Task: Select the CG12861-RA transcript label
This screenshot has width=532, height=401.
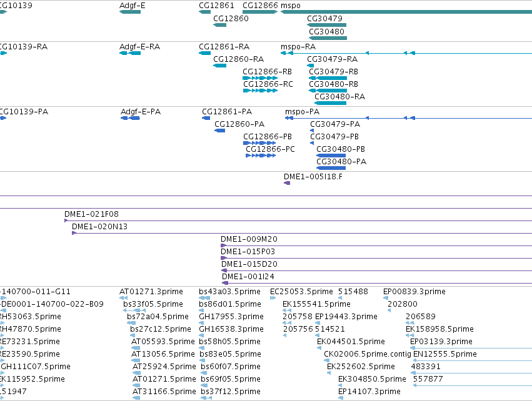Action: (x=224, y=46)
